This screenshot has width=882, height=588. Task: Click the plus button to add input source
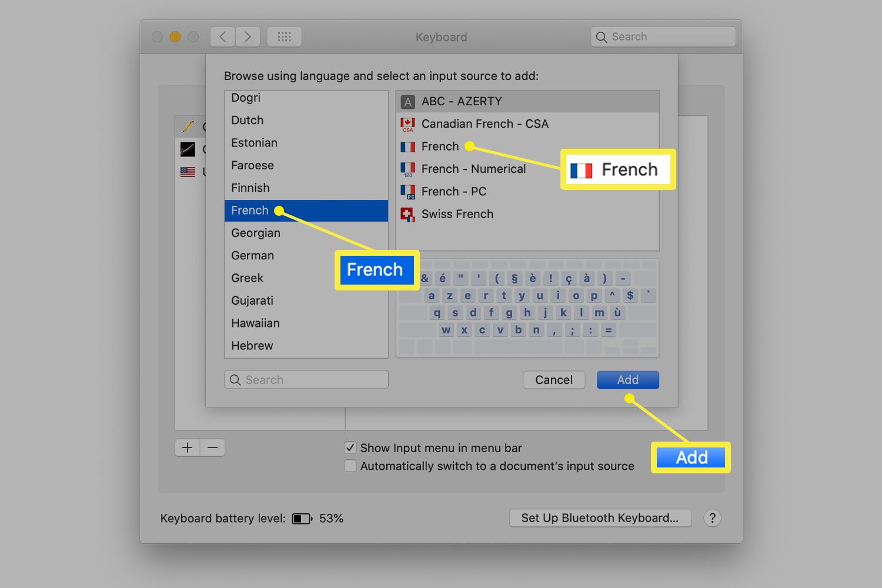click(188, 447)
